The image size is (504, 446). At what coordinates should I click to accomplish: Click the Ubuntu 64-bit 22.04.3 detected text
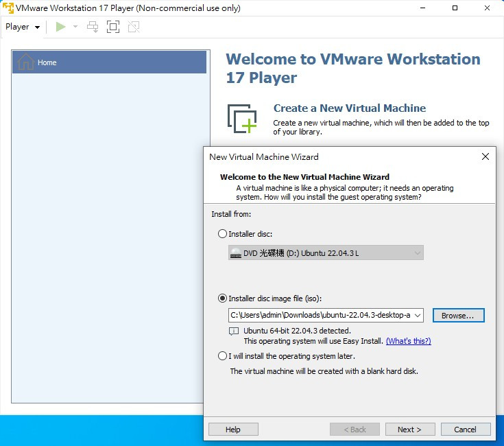(297, 331)
